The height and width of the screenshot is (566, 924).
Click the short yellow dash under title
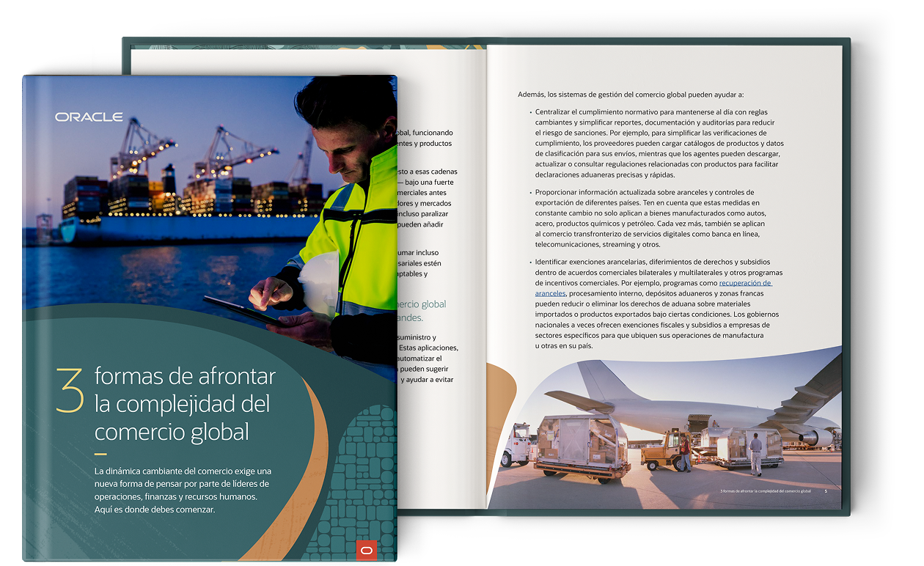coord(100,455)
